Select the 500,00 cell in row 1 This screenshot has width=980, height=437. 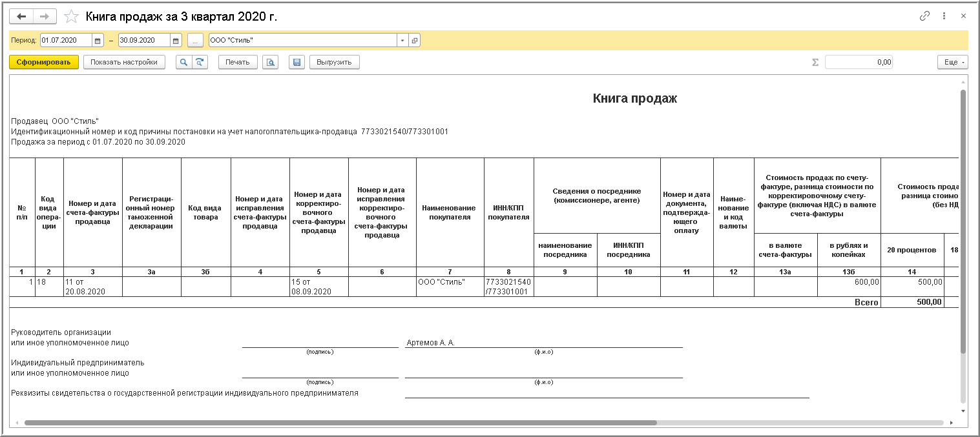coord(913,287)
